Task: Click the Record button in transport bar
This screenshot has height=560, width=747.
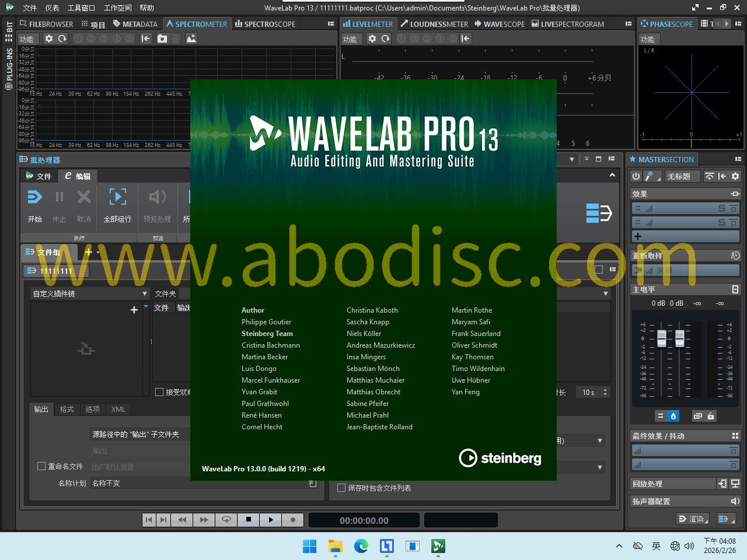Action: click(x=293, y=520)
